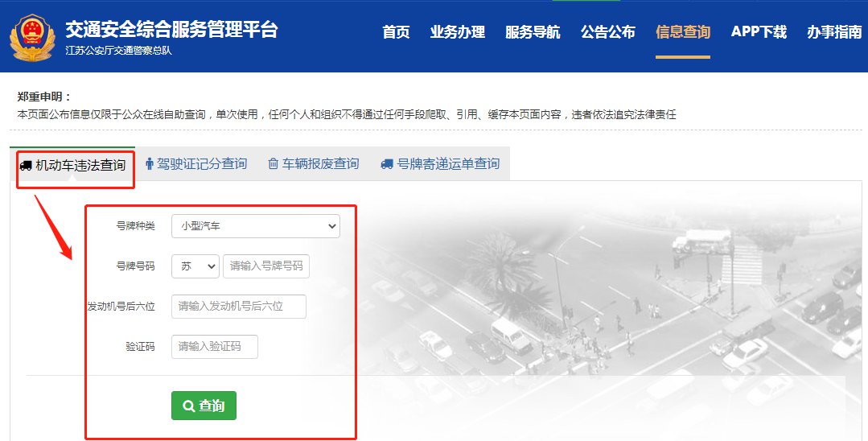Switch to the 机动车违法查询 tab

click(x=72, y=165)
